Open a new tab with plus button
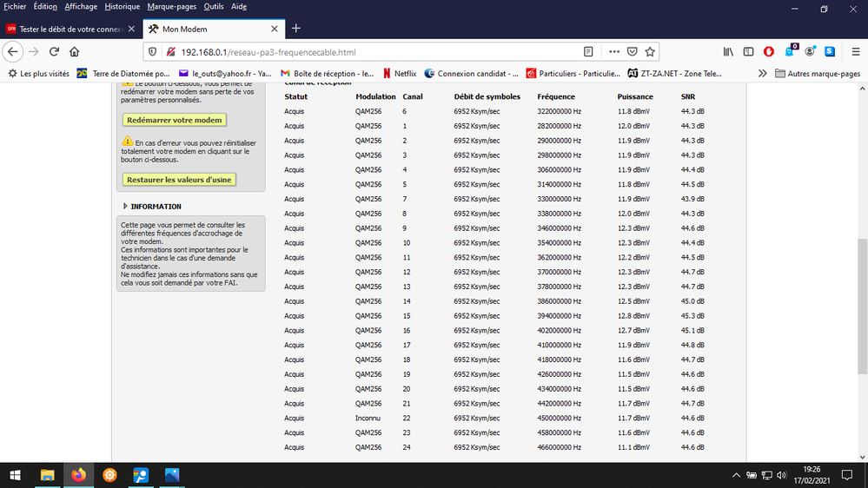868x488 pixels. pyautogui.click(x=296, y=29)
